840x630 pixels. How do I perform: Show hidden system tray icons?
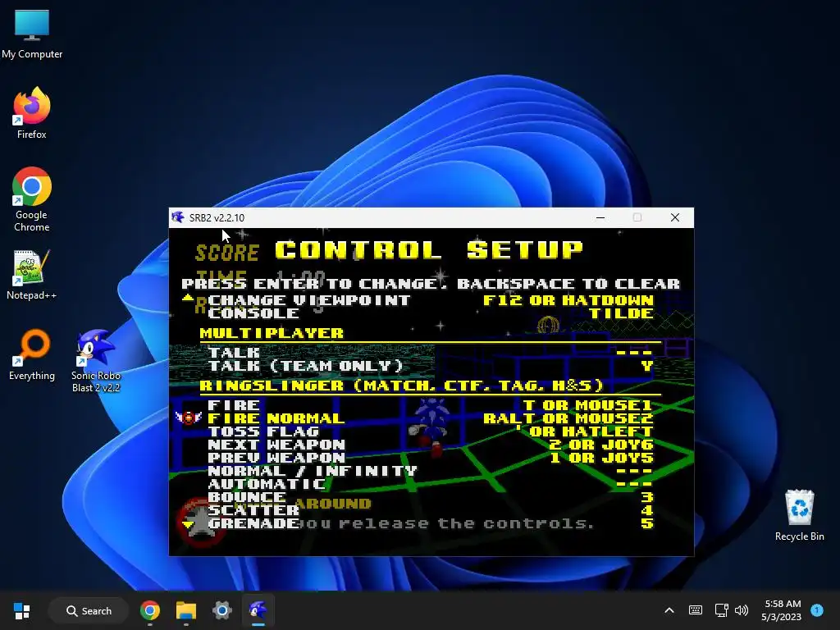(x=669, y=610)
